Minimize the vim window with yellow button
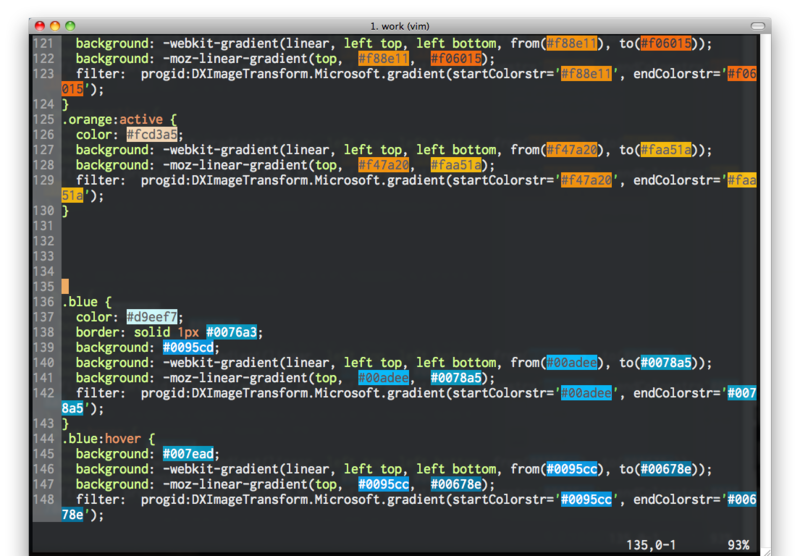The image size is (800, 556). (x=55, y=26)
